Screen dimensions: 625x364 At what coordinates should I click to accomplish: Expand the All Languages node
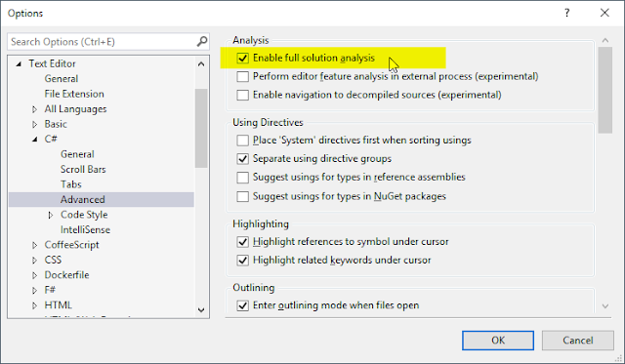[35, 109]
